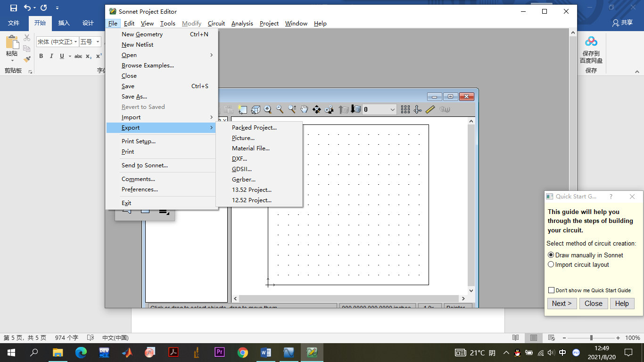
Task: Apply strikethrough abc formatting
Action: tap(78, 56)
